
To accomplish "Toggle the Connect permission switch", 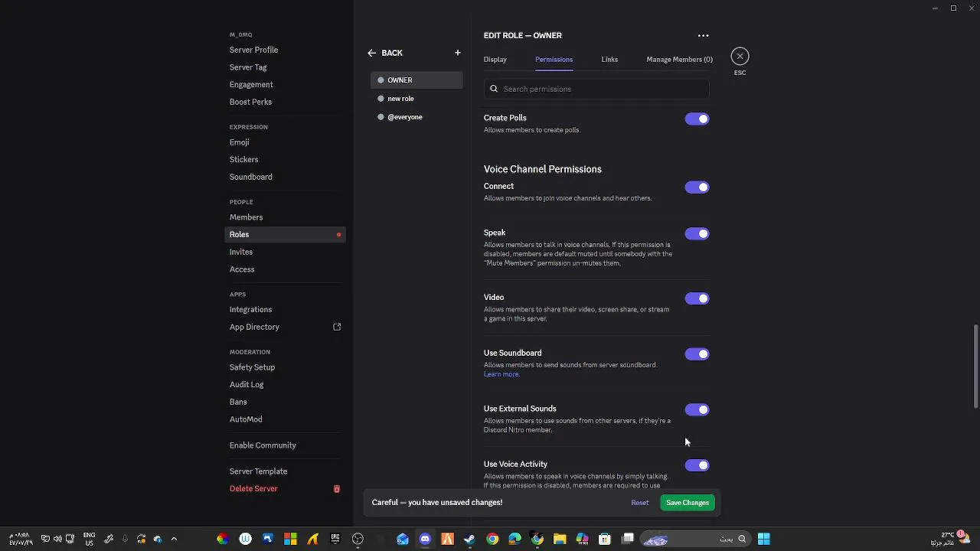I will (697, 187).
